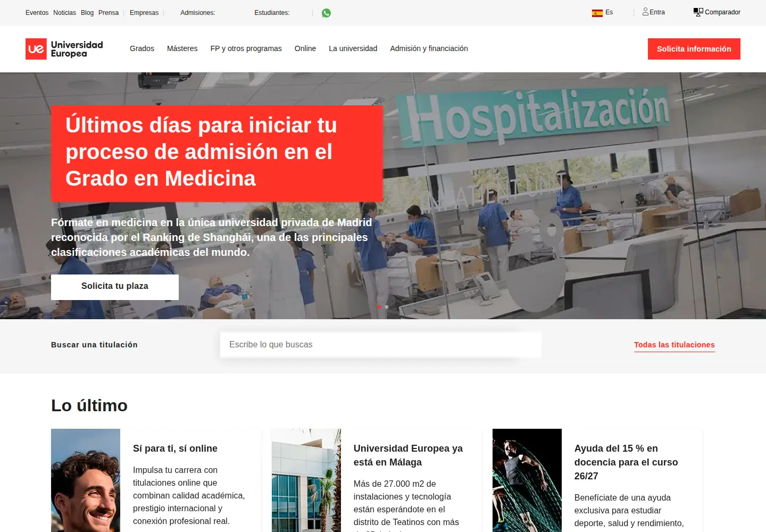This screenshot has width=766, height=532.
Task: Open Ayuda del 15 % en docencia article
Action: [626, 462]
